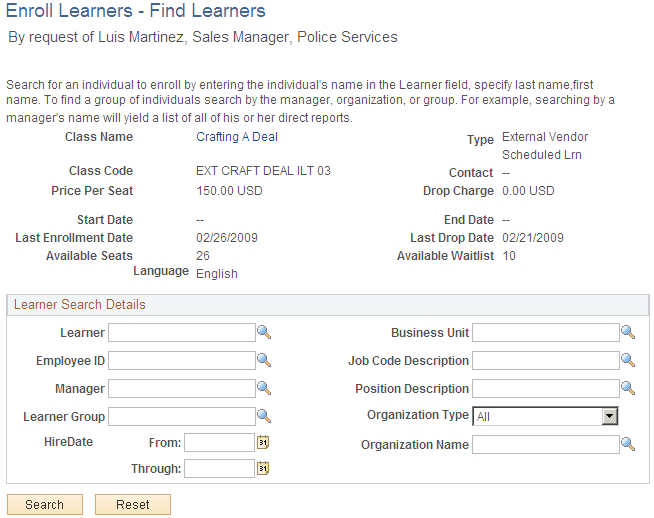
Task: Open calendar picker for HireDate From
Action: 263,442
